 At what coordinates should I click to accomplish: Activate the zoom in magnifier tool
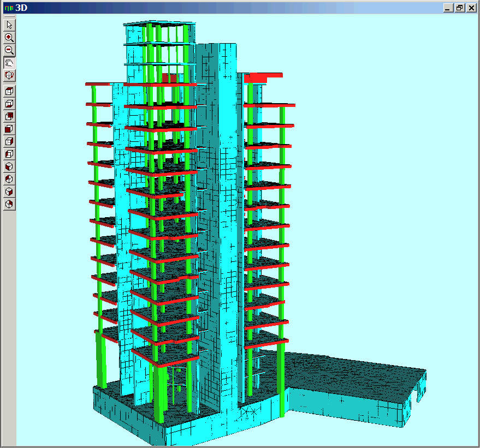(9, 37)
